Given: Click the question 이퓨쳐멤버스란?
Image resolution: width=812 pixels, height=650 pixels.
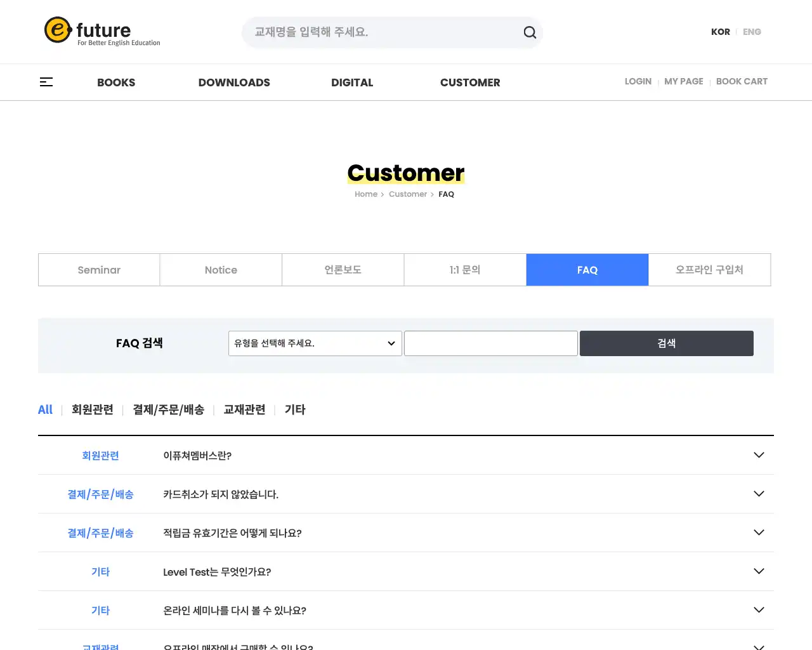Looking at the screenshot, I should 197,456.
